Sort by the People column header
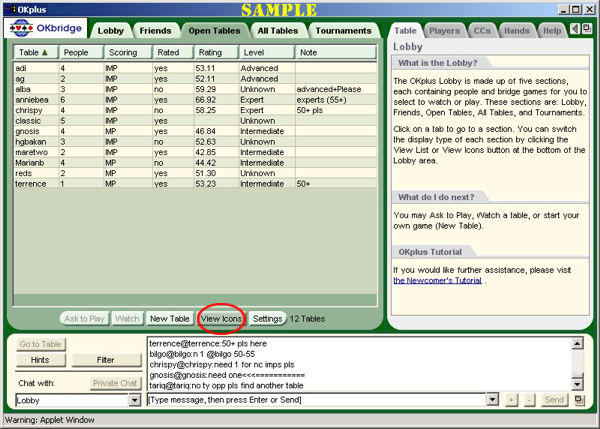Image resolution: width=600 pixels, height=429 pixels. 81,52
